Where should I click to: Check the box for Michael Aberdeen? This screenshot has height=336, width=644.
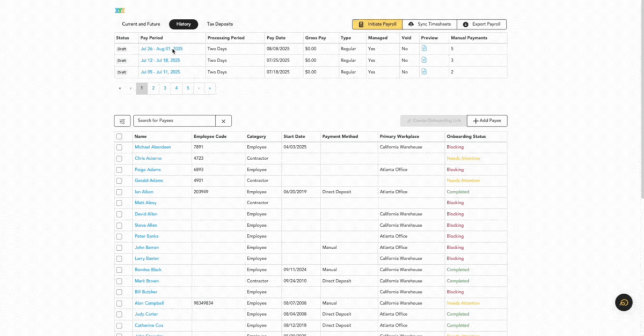(119, 147)
